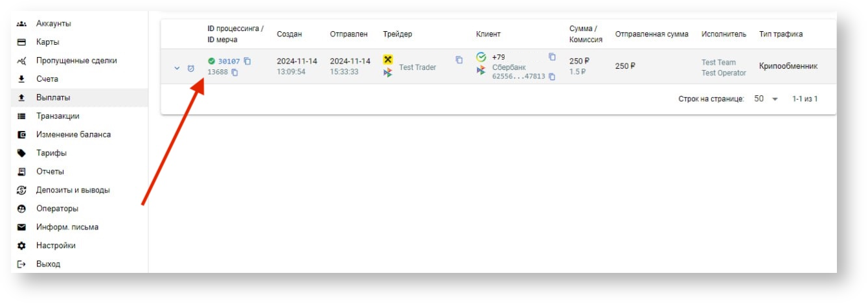The image size is (868, 304).
Task: Copy processing ID 30107 with copy icon
Action: [247, 61]
